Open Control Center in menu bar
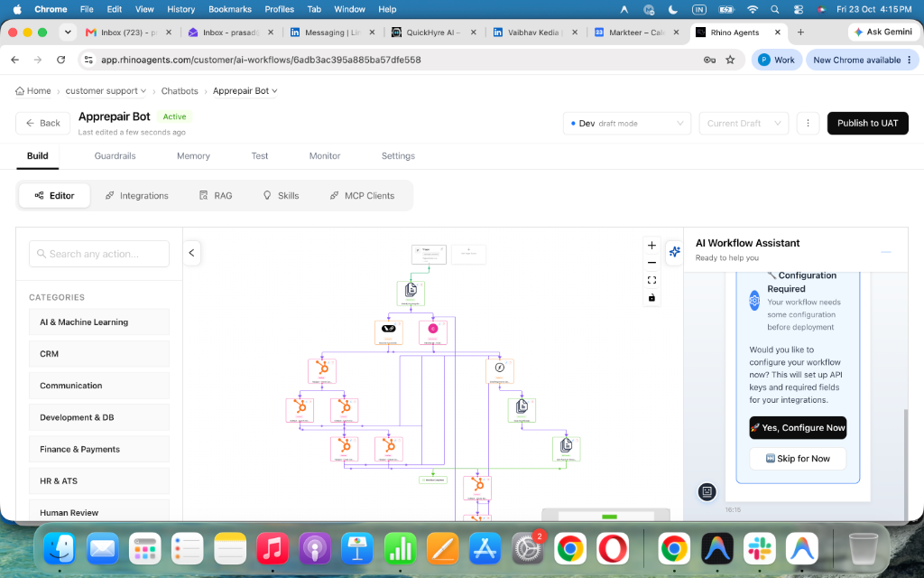The image size is (924, 578). [x=798, y=9]
